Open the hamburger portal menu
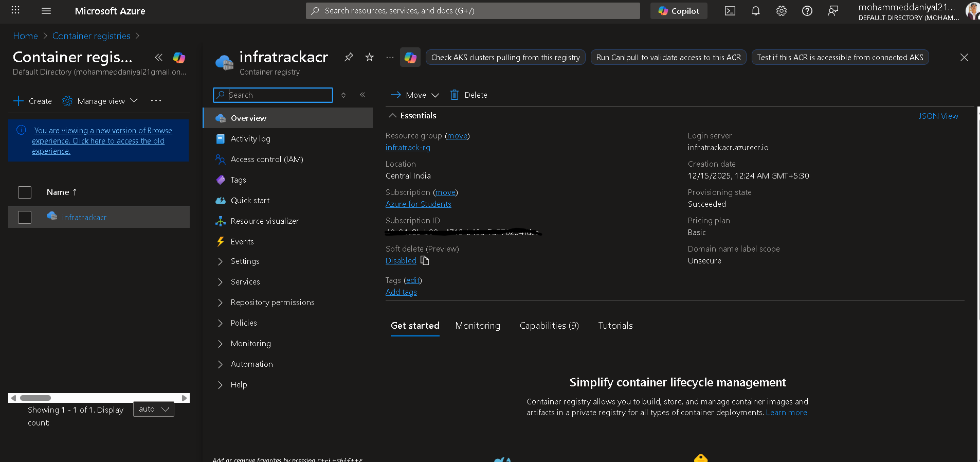This screenshot has width=980, height=462. pos(46,11)
